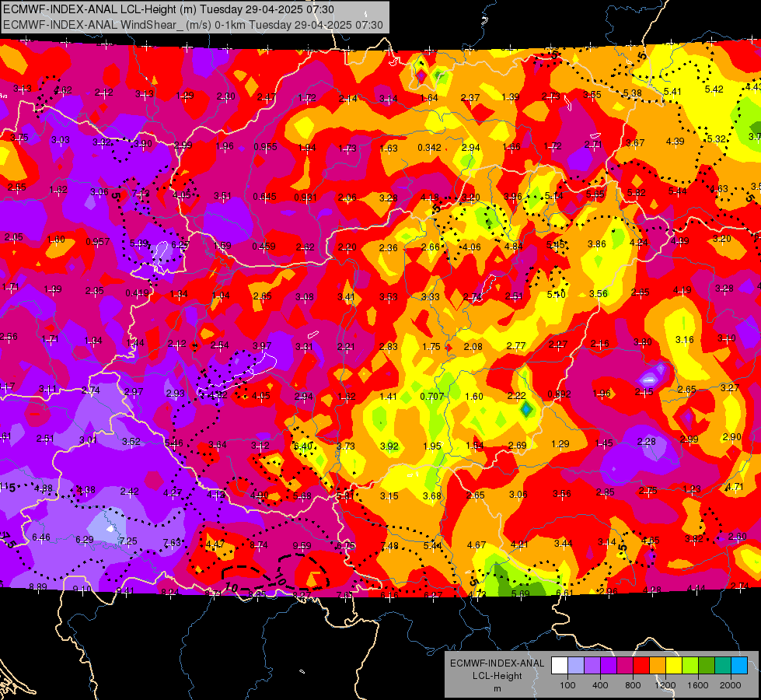
Task: Click the wind shear value 7.48
Action: [389, 546]
